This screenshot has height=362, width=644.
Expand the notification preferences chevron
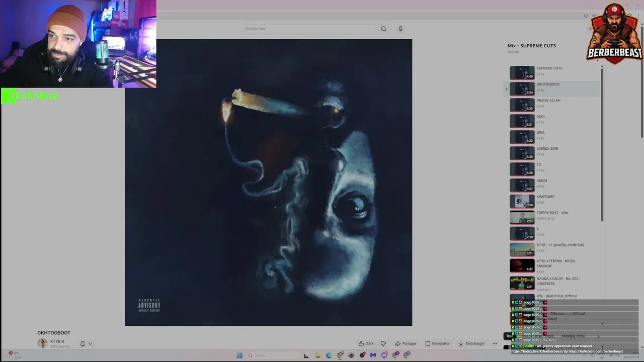click(x=90, y=344)
